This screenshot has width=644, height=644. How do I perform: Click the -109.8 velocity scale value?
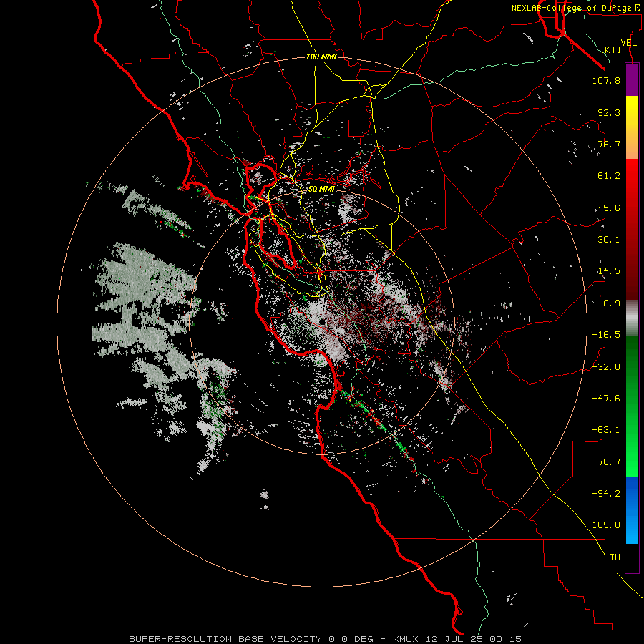click(604, 525)
